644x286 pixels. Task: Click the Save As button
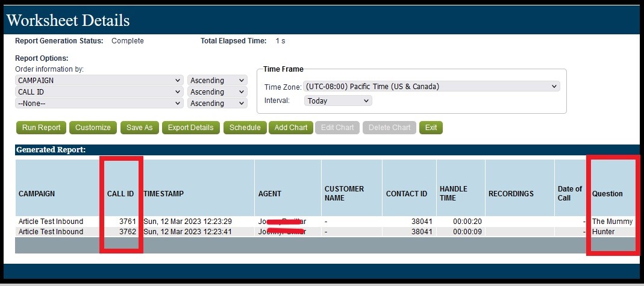[x=139, y=128]
